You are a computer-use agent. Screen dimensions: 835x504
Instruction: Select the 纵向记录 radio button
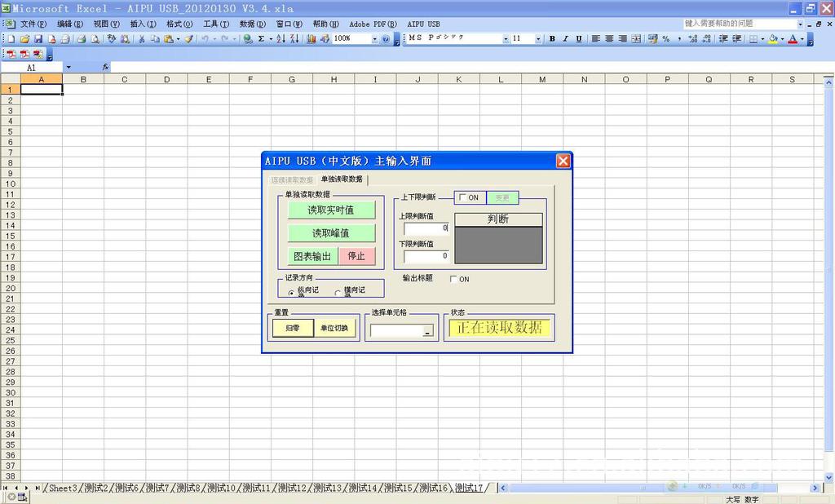[291, 293]
